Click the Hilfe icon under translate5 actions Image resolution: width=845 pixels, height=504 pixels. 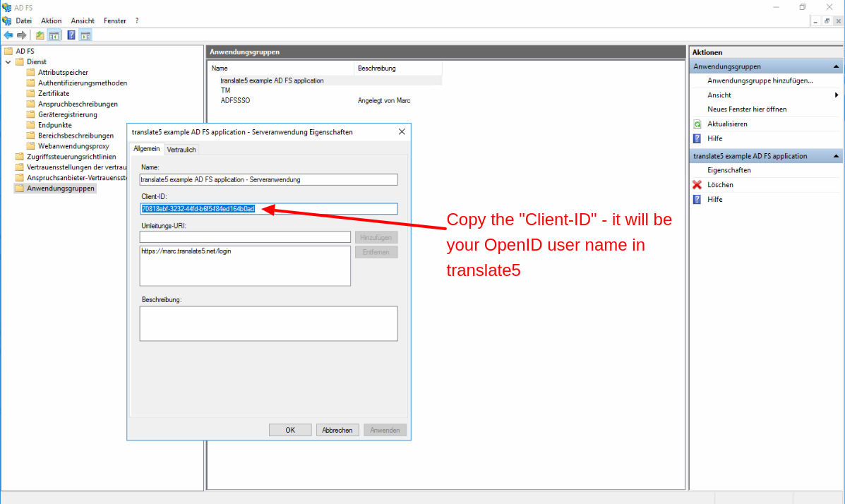(697, 200)
